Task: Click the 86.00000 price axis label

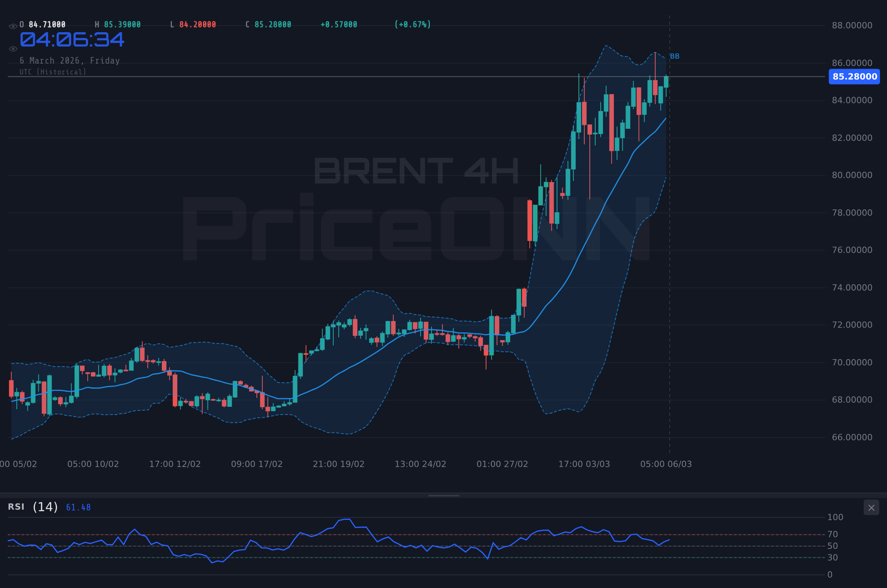Action: (852, 63)
